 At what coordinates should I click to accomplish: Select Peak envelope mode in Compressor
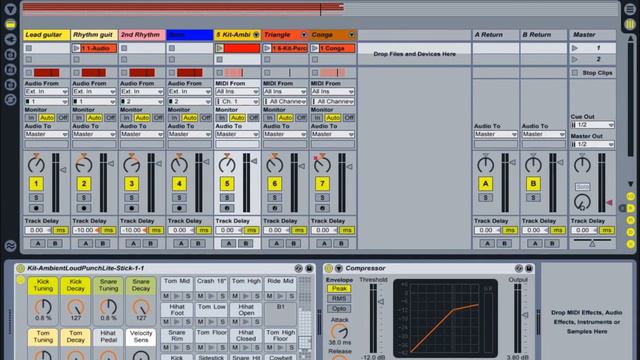click(x=339, y=289)
